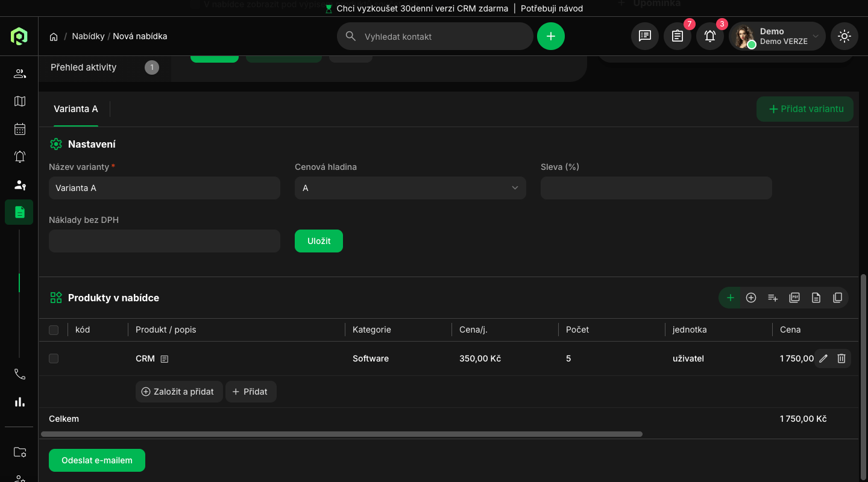This screenshot has height=482, width=868.
Task: Go to Nabídky in the breadcrumb
Action: coord(88,36)
